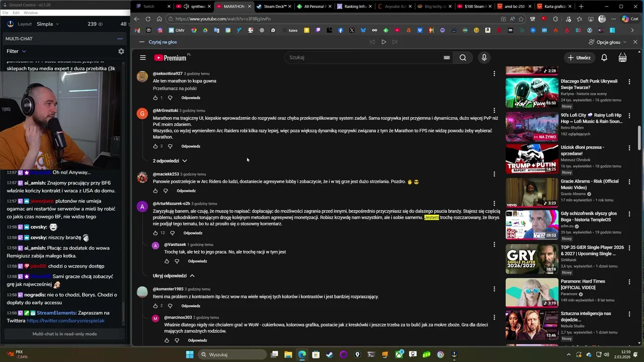Open the YouTube account avatar menu
The image size is (644, 362).
tap(622, 57)
